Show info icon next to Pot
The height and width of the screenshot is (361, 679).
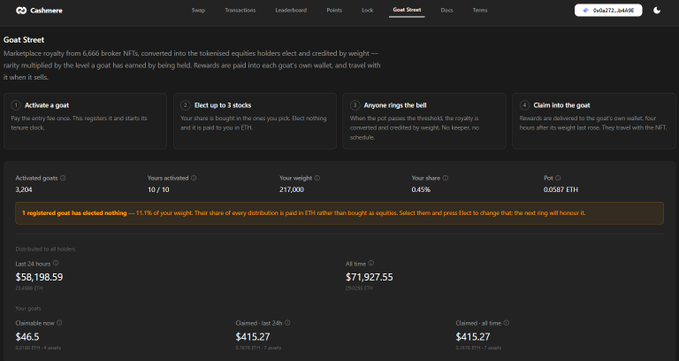558,178
